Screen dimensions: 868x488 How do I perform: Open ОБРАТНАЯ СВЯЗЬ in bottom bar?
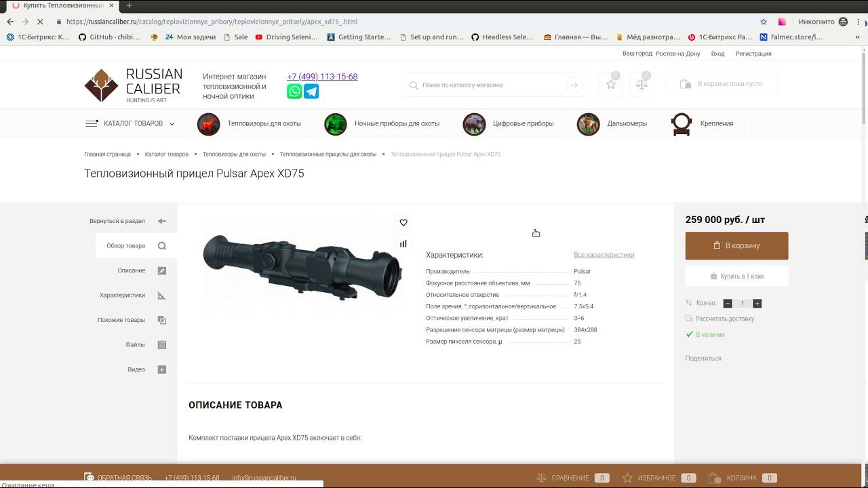(118, 478)
